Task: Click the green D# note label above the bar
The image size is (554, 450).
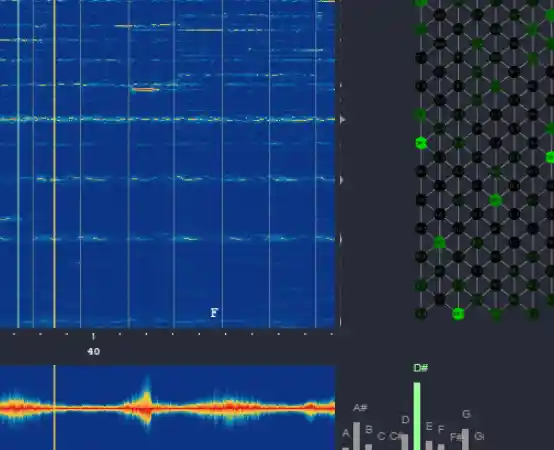Action: coord(420,368)
